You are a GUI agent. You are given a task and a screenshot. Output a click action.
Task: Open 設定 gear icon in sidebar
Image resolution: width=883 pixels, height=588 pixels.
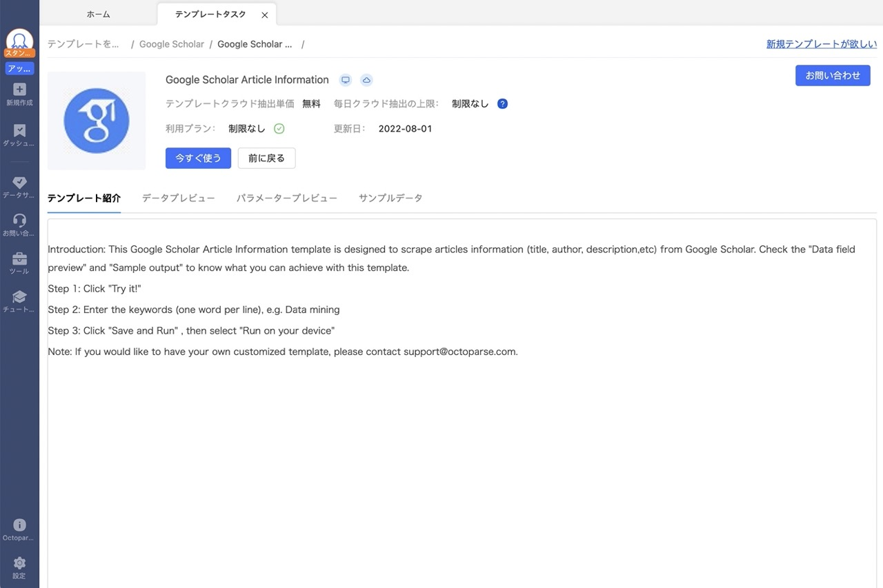click(19, 563)
